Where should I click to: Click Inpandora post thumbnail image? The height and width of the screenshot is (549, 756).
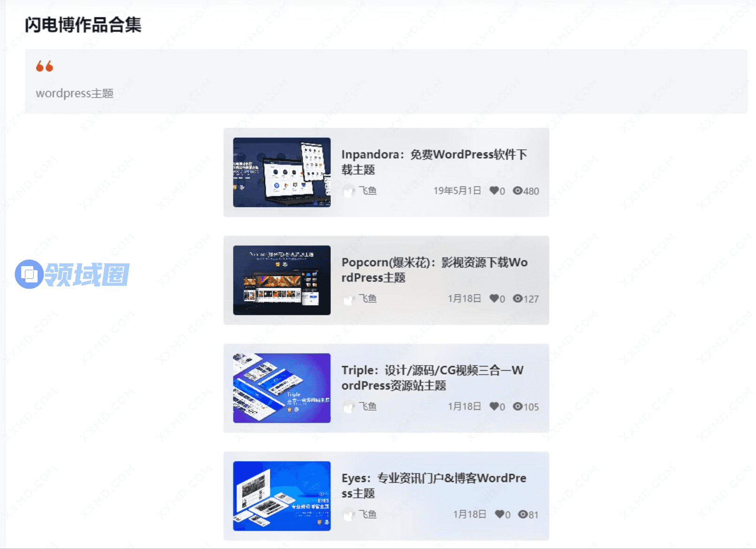(282, 172)
